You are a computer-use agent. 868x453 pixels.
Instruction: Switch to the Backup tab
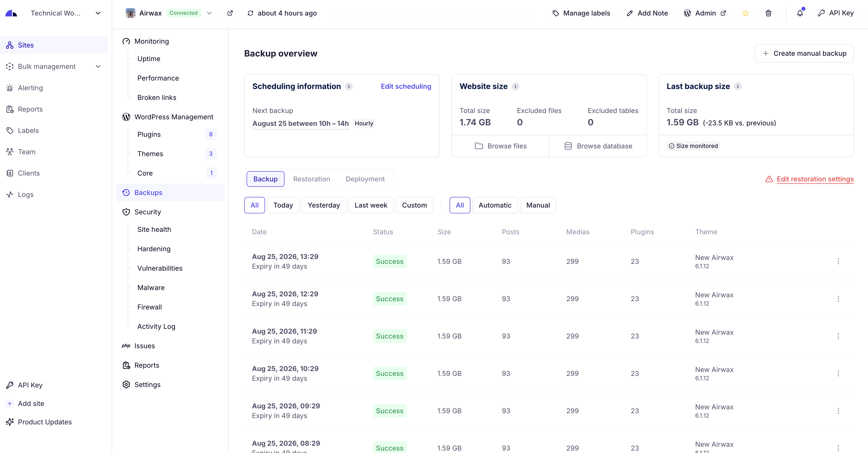pos(266,179)
